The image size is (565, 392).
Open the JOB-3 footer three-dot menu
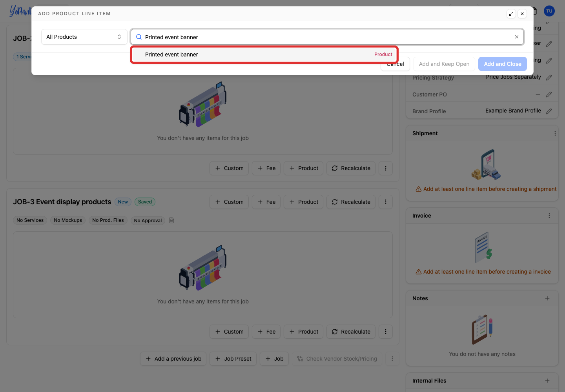coord(386,332)
